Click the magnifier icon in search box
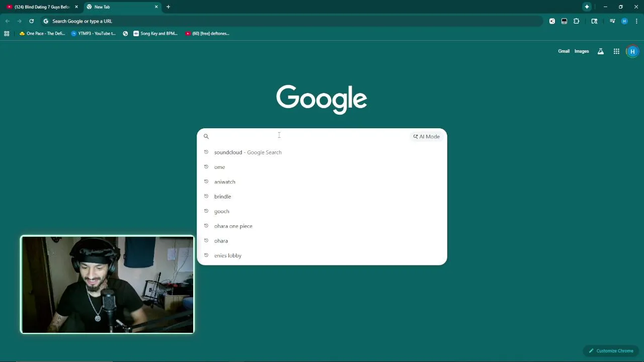Image resolution: width=644 pixels, height=362 pixels. click(x=206, y=136)
